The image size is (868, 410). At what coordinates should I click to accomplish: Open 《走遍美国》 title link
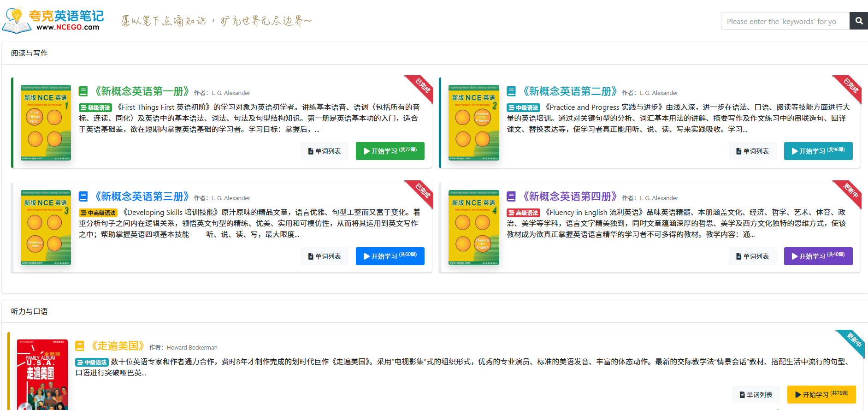coord(118,346)
